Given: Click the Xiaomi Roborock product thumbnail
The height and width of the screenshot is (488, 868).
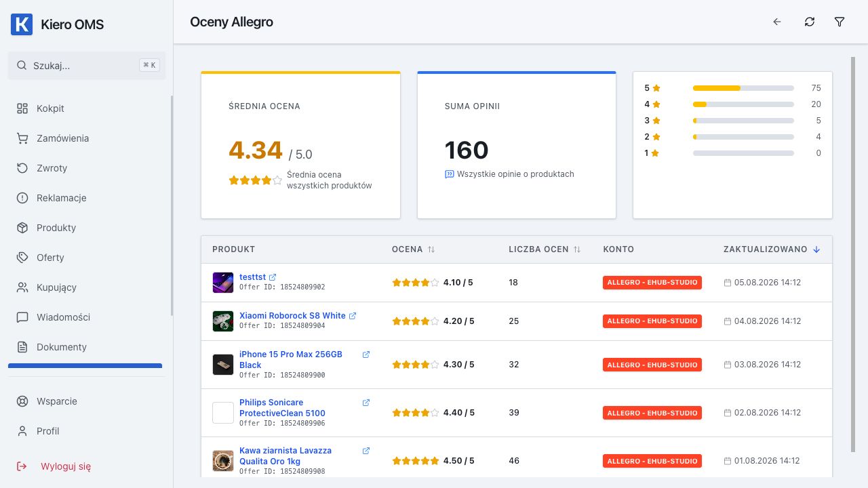Looking at the screenshot, I should tap(223, 321).
